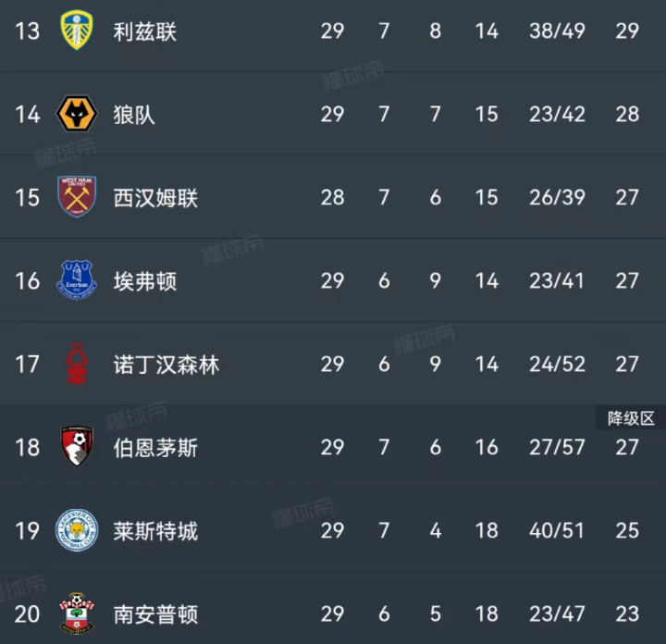Tap the Everton club badge
Image resolution: width=666 pixels, height=644 pixels.
coord(77,280)
